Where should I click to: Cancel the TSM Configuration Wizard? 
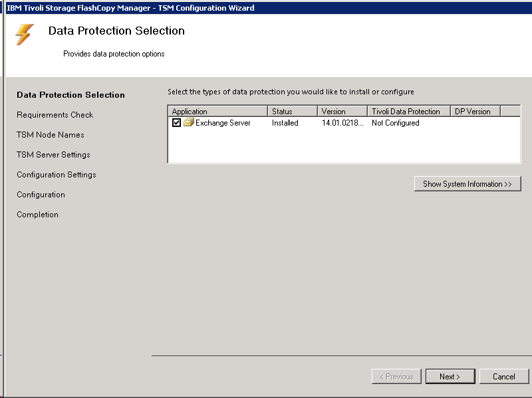point(503,377)
